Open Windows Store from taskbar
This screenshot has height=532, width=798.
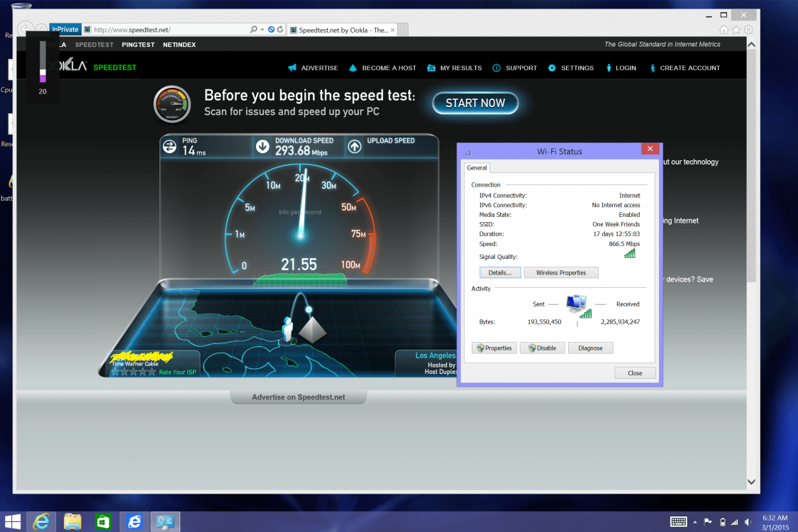click(x=104, y=522)
